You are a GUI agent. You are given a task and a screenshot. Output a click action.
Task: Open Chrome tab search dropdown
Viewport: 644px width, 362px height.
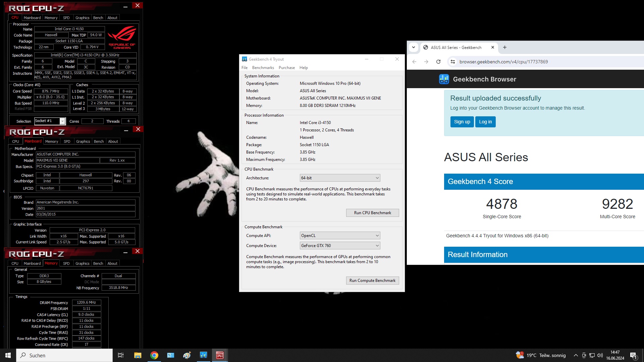point(414,47)
